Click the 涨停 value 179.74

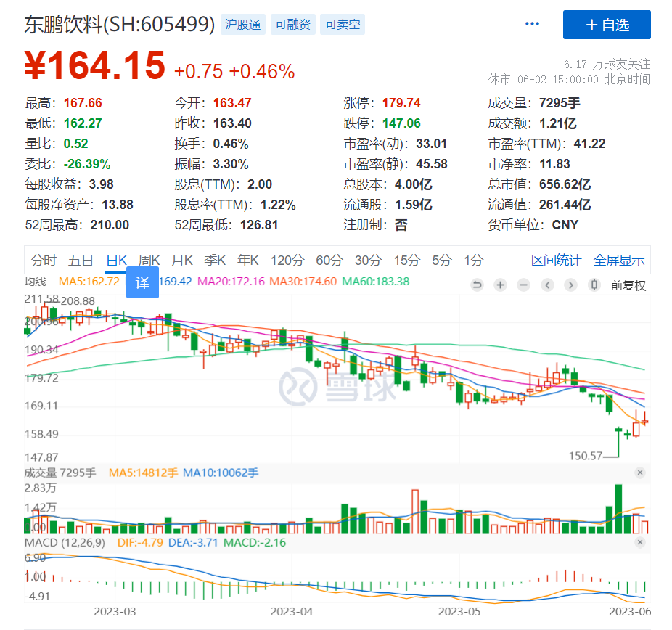pos(401,103)
